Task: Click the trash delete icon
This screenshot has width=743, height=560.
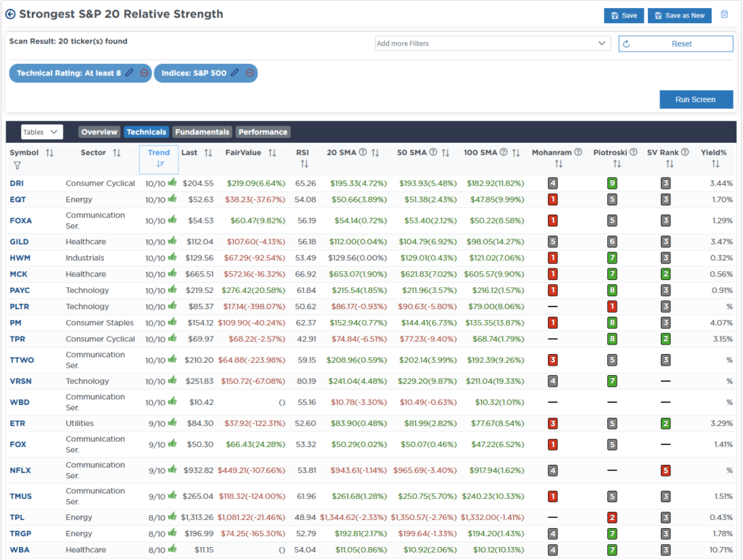Action: click(724, 15)
